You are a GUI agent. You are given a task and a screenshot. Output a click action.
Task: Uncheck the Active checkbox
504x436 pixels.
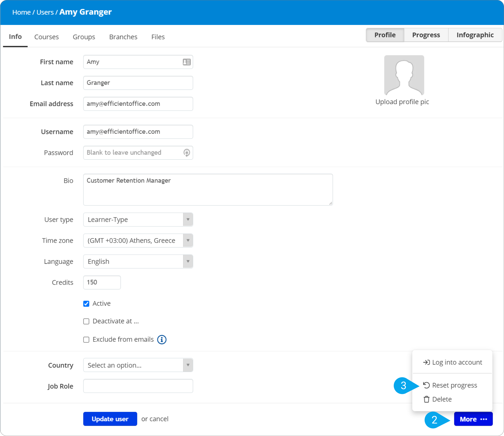(86, 304)
